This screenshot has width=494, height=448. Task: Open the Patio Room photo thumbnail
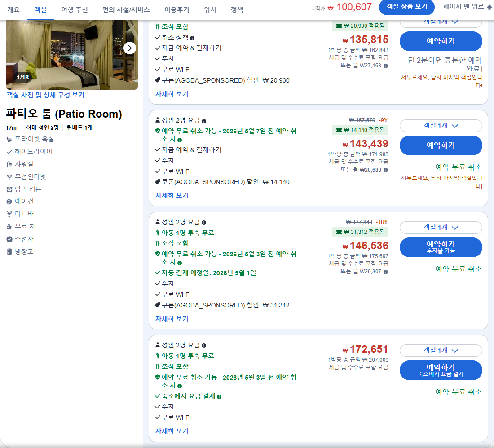[72, 55]
